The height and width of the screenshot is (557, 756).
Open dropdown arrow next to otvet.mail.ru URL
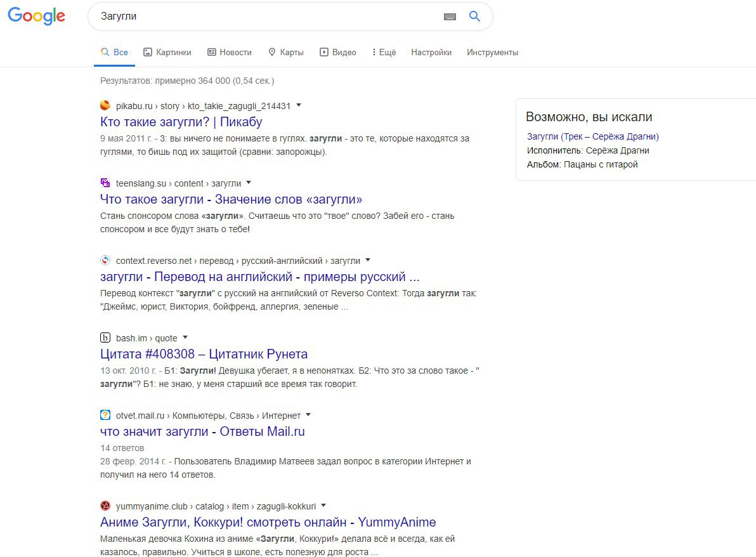(309, 415)
